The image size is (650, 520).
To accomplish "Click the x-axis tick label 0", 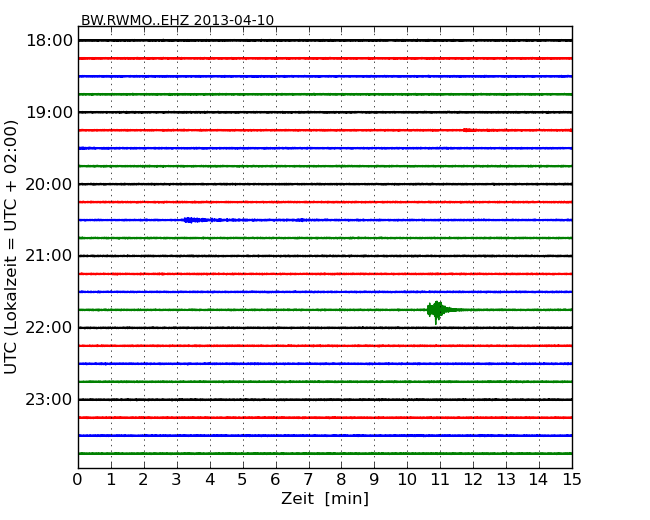I will point(78,480).
